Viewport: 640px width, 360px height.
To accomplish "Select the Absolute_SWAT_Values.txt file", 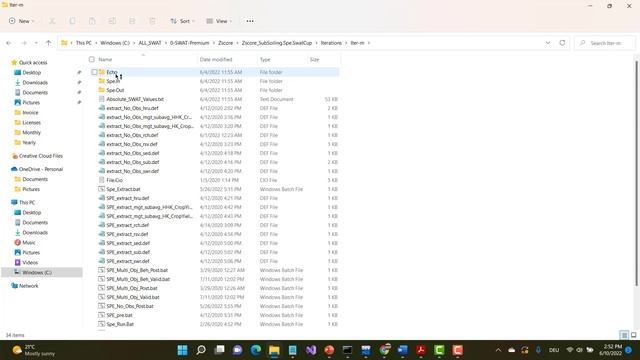I will point(135,99).
